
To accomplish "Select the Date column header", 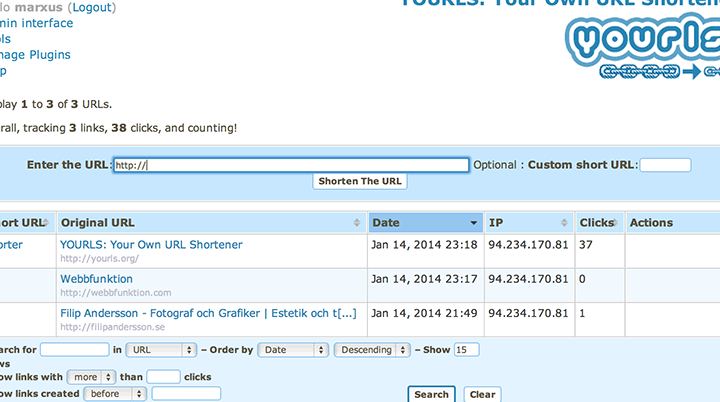I will pos(426,223).
